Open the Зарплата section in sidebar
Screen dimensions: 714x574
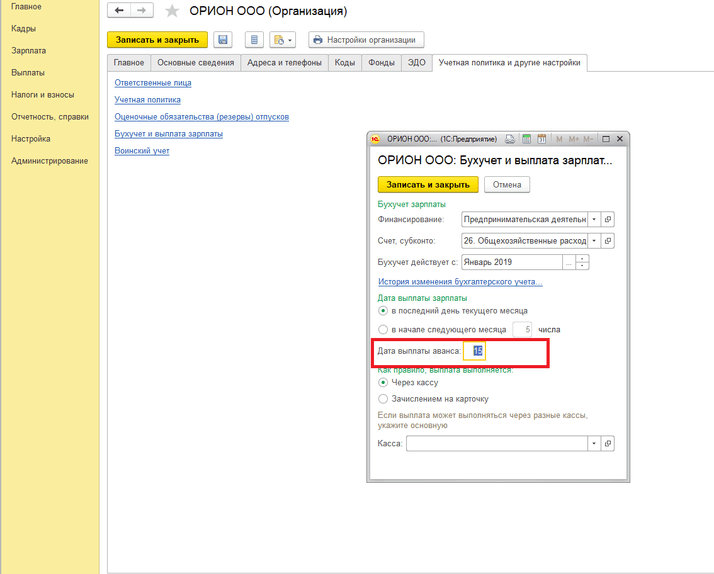point(28,50)
